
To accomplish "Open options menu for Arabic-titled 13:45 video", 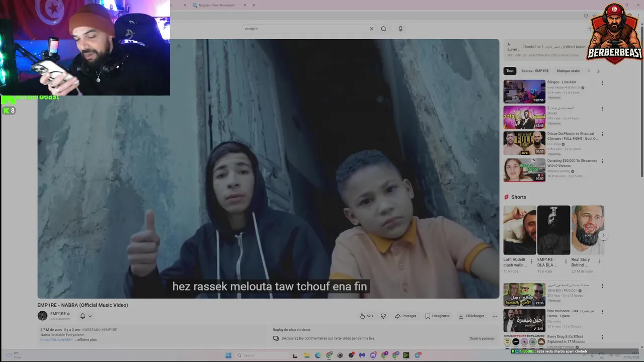I will point(602,109).
